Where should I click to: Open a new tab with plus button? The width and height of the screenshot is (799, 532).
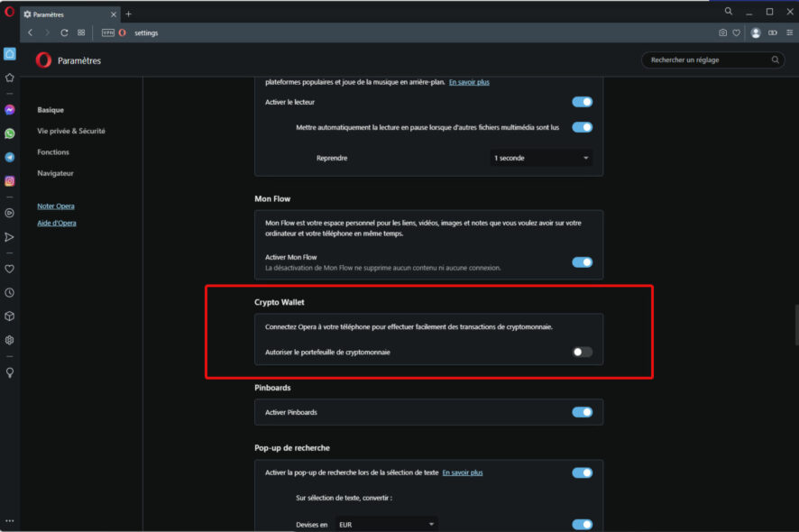128,14
